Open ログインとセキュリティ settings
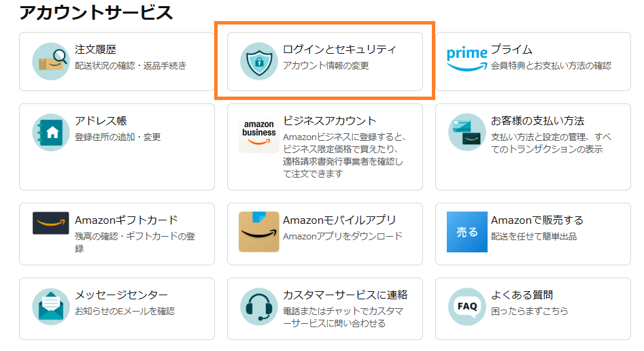The image size is (644, 351). [339, 50]
